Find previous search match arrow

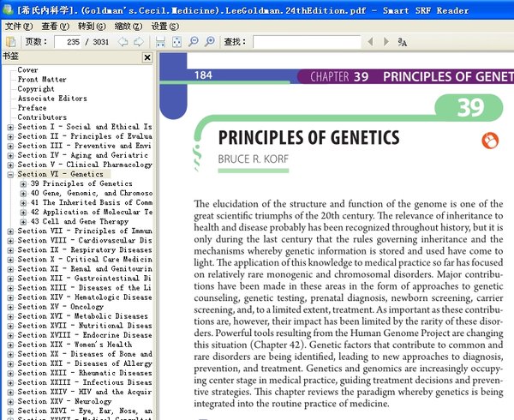click(369, 42)
